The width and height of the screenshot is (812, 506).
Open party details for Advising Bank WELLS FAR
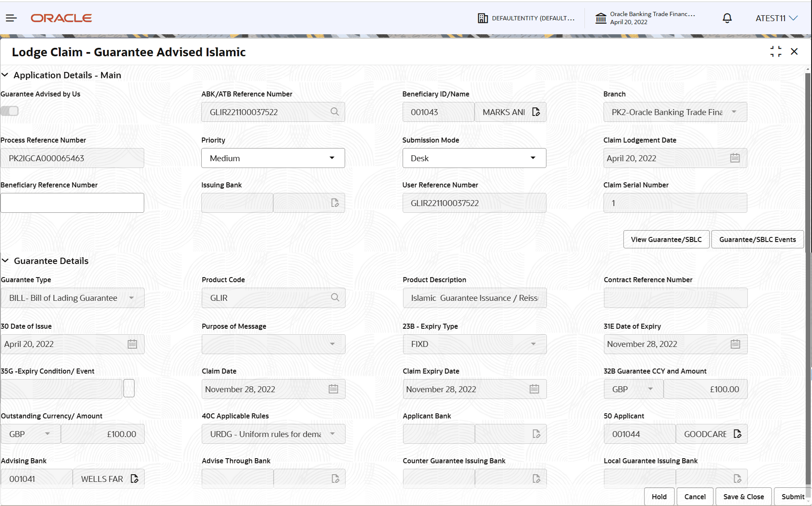click(x=135, y=478)
